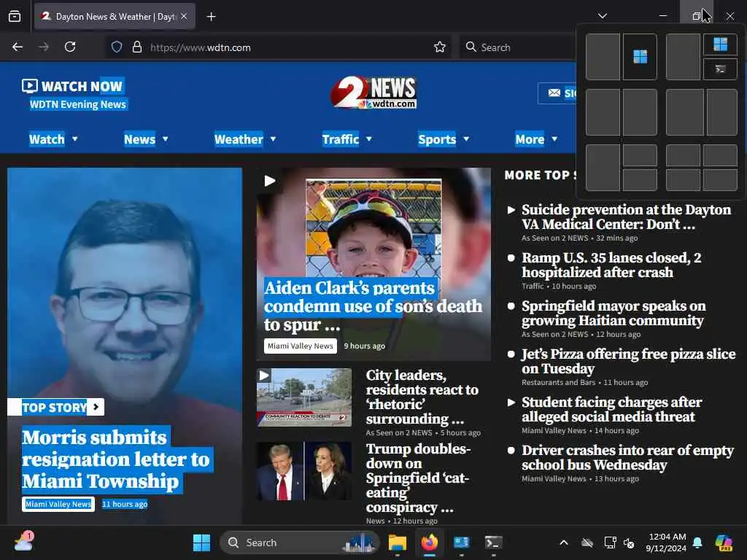
Task: Expand the Weather dropdown arrow
Action: coord(273,139)
